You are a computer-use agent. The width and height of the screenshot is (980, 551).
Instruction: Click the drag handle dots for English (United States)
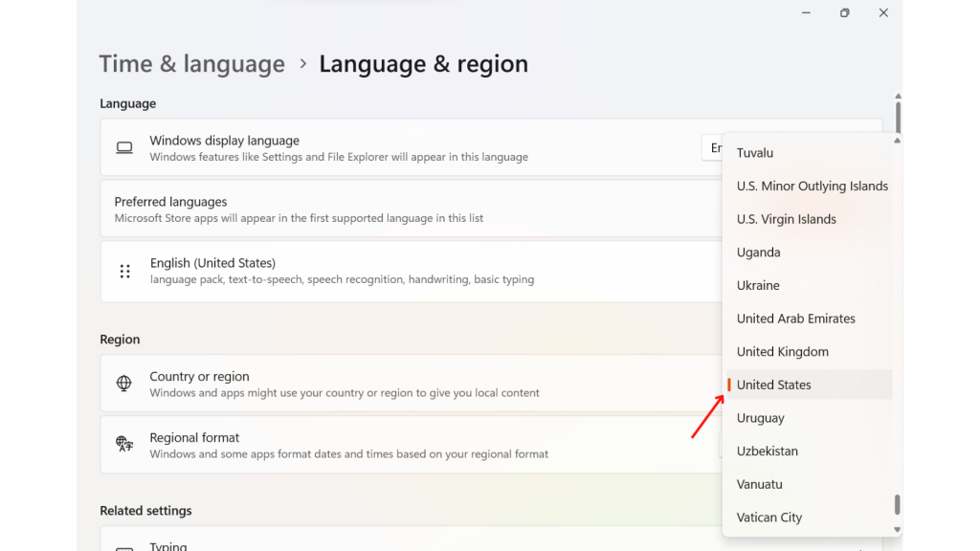[x=125, y=271]
